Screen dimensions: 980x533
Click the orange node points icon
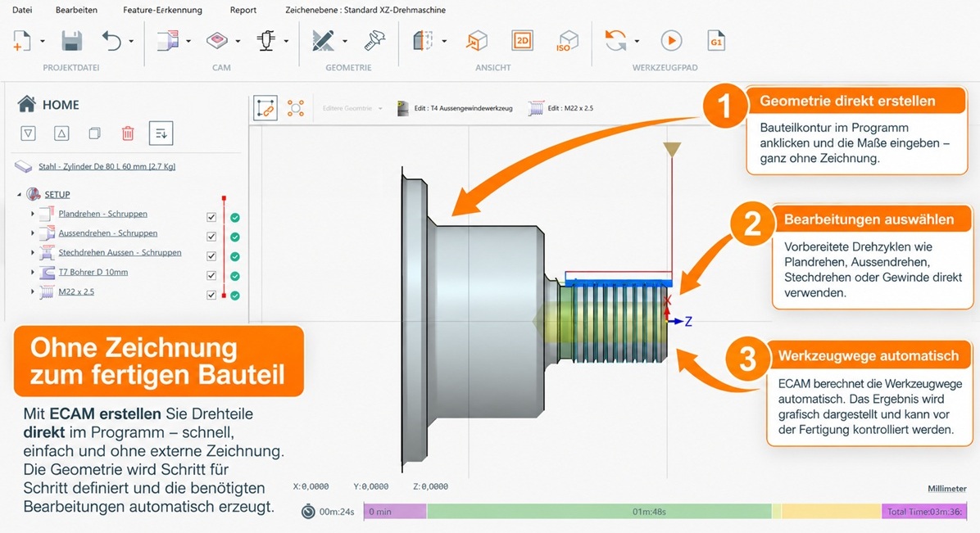[x=296, y=108]
